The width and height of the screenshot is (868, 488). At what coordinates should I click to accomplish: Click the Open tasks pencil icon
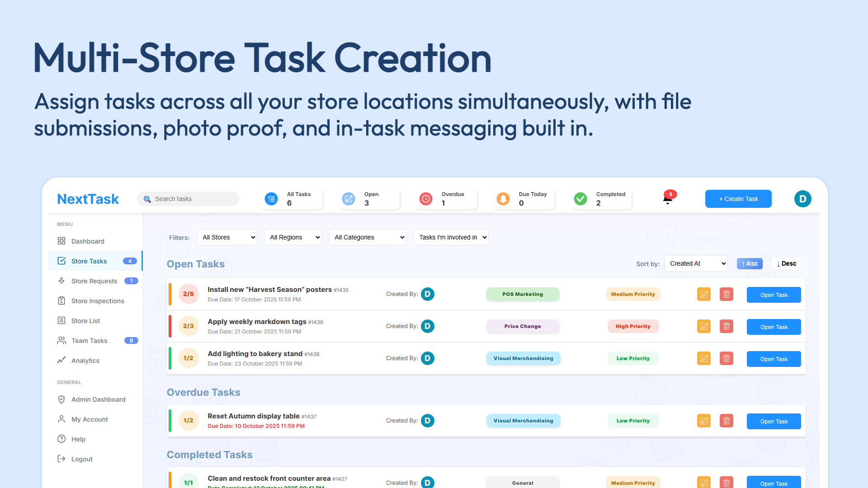point(349,199)
